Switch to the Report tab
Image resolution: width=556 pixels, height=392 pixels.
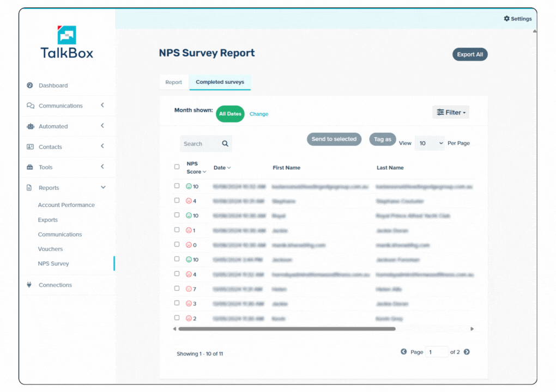tap(174, 82)
